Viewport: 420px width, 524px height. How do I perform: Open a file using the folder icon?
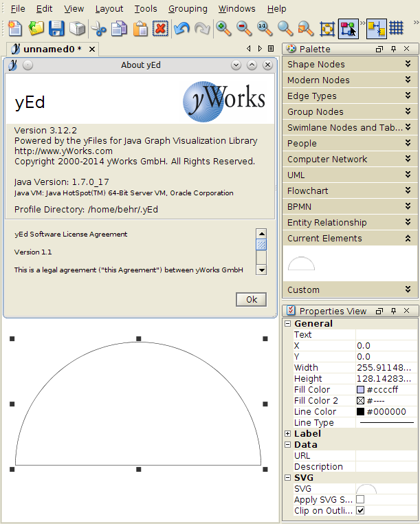[x=36, y=28]
